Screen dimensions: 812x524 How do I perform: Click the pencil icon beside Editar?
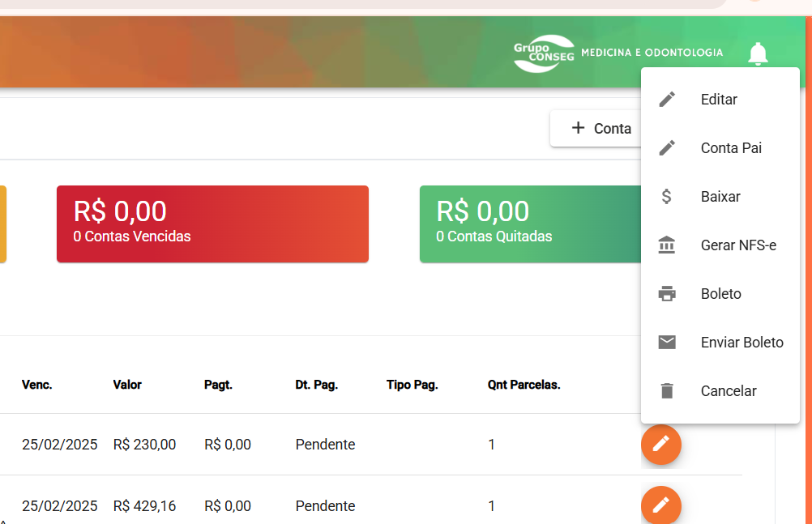(667, 100)
